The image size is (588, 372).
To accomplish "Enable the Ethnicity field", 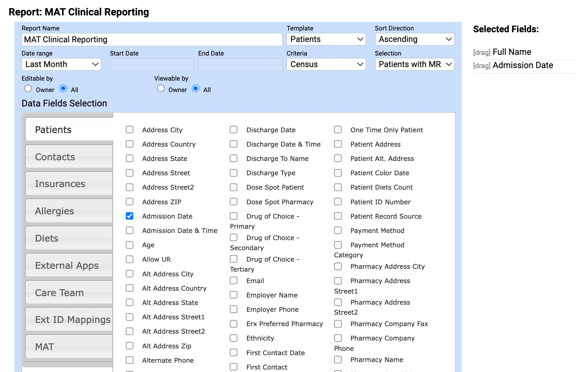I will point(233,338).
